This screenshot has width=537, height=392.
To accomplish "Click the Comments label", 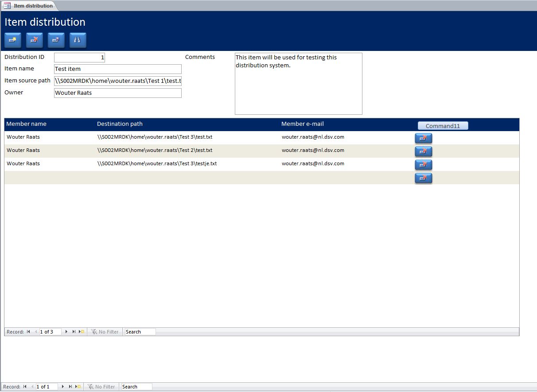I will coord(200,57).
